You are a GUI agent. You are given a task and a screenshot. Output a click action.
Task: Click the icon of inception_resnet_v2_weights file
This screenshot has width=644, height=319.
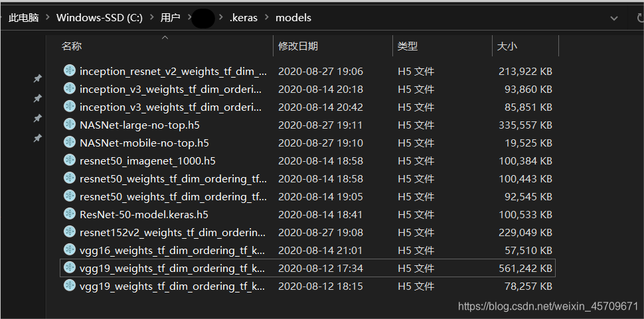(x=70, y=70)
